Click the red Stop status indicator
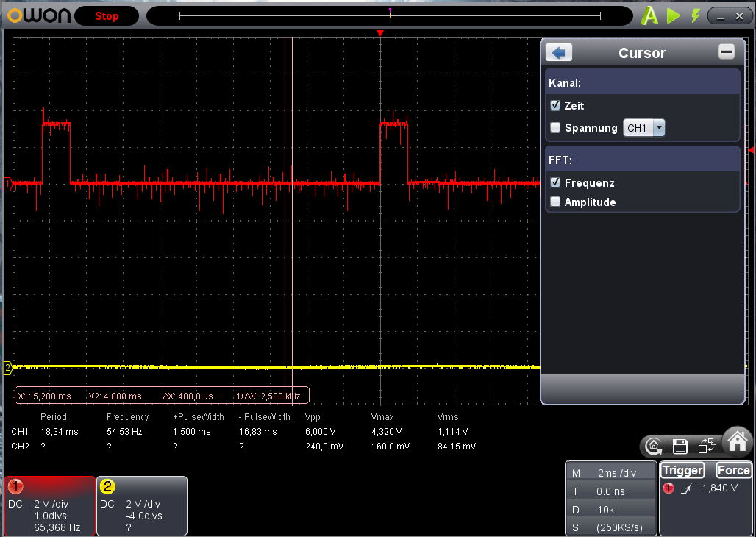The width and height of the screenshot is (756, 537). [107, 16]
